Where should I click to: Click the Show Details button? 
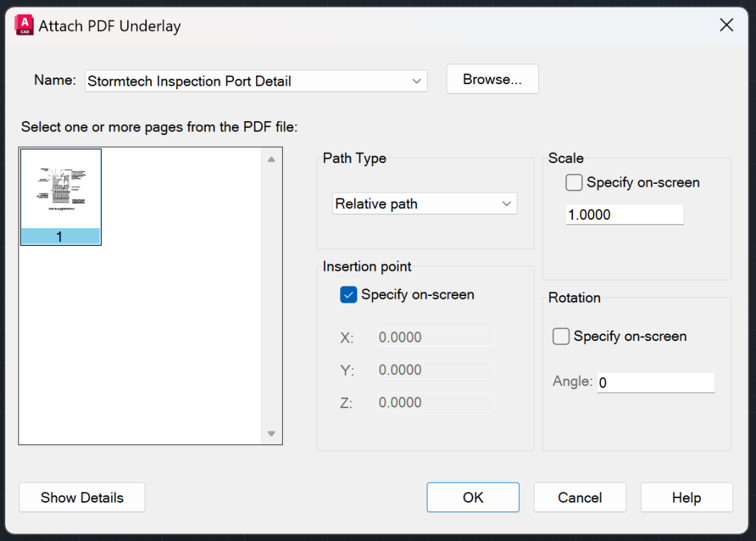[x=81, y=497]
